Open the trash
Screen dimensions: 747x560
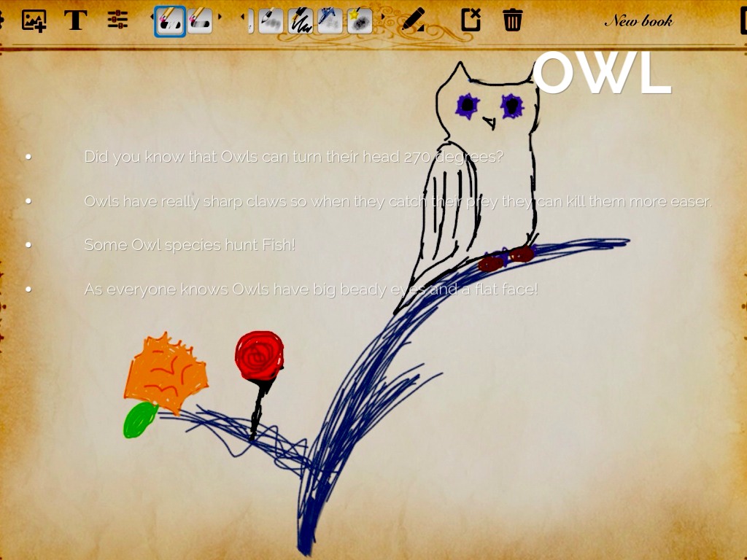point(511,20)
